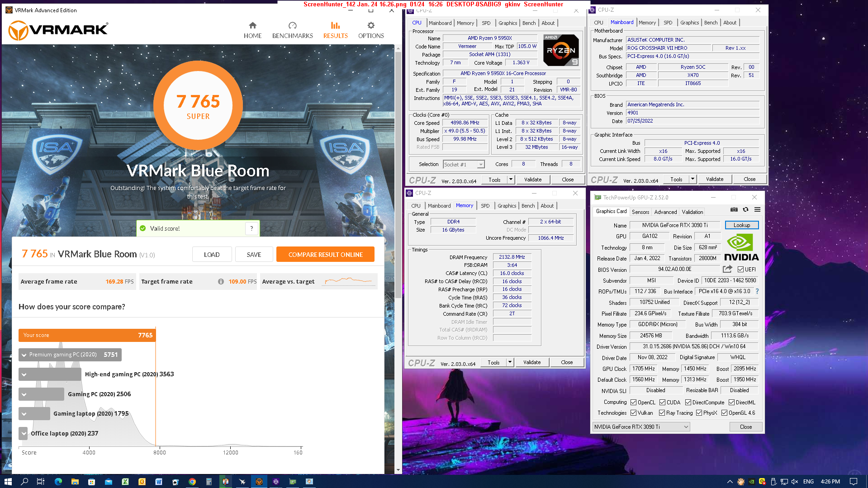
Task: Toggle Ray Tracing checkbox in GPU-Z
Action: pyautogui.click(x=662, y=413)
